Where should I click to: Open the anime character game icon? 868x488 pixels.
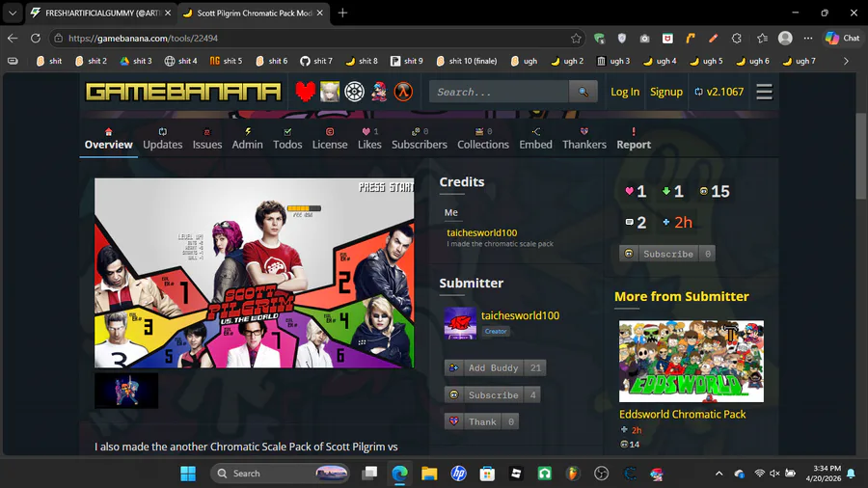coord(330,92)
